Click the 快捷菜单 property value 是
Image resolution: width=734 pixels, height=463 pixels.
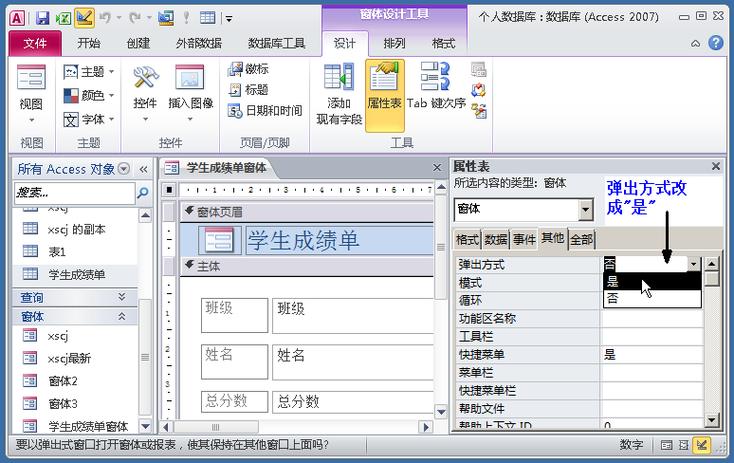(x=652, y=354)
